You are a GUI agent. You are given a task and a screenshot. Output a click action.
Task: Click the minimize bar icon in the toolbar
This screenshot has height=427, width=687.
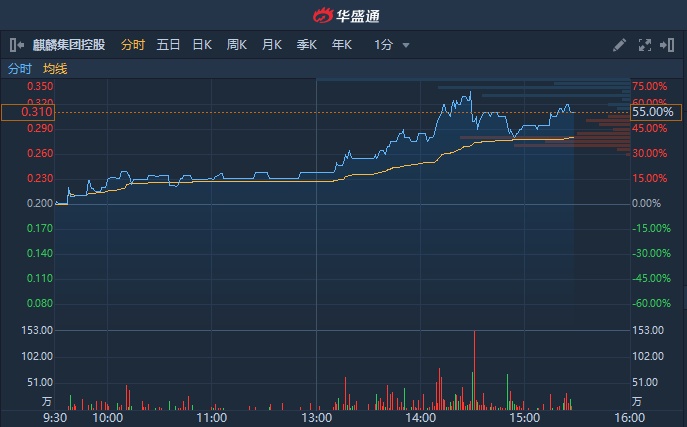pyautogui.click(x=667, y=45)
